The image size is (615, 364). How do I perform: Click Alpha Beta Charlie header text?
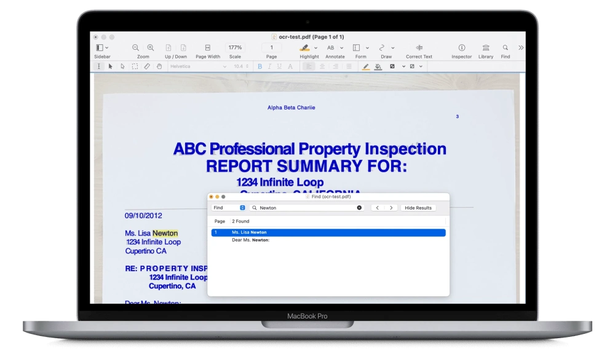[x=291, y=108]
